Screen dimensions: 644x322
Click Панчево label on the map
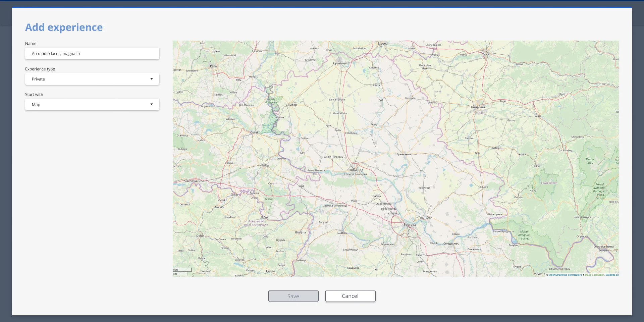[x=426, y=218]
